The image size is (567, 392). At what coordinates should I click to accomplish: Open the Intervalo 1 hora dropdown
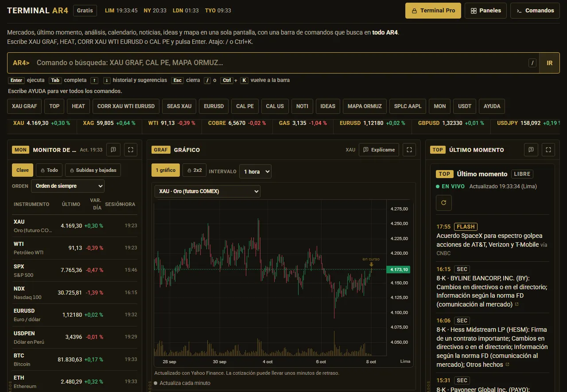click(255, 171)
